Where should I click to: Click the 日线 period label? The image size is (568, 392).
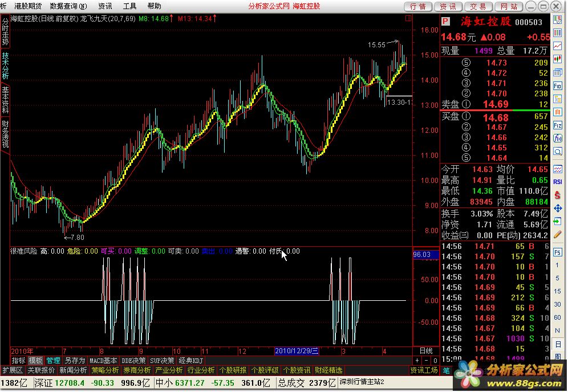(x=426, y=351)
